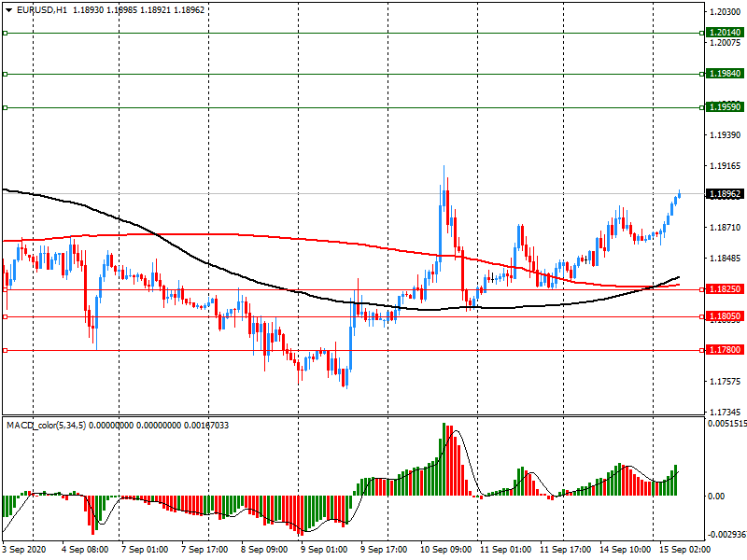Click the open price value 1.18930
This screenshot has width=747, height=560.
click(x=88, y=9)
